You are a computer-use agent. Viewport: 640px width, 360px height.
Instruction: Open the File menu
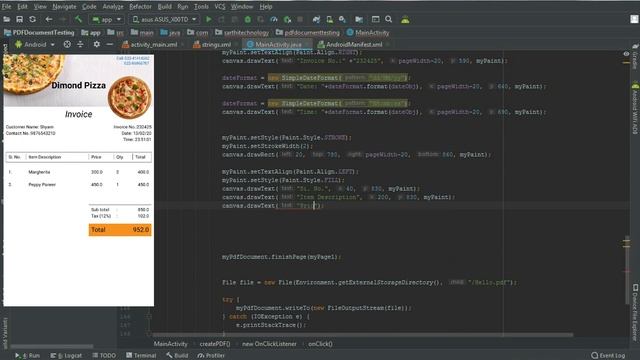pos(7,7)
